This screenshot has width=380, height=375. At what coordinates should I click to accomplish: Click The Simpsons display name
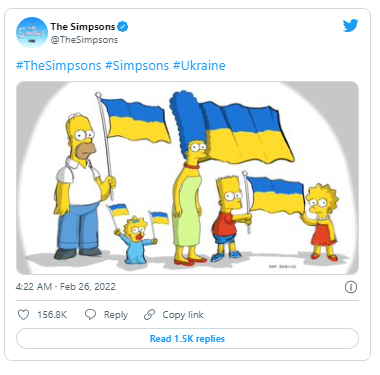83,26
